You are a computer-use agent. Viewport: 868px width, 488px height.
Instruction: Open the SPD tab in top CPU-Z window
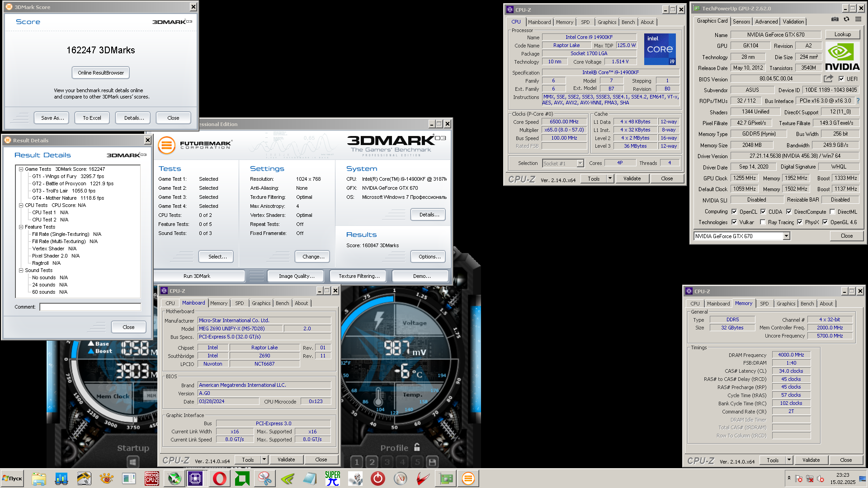(x=585, y=22)
